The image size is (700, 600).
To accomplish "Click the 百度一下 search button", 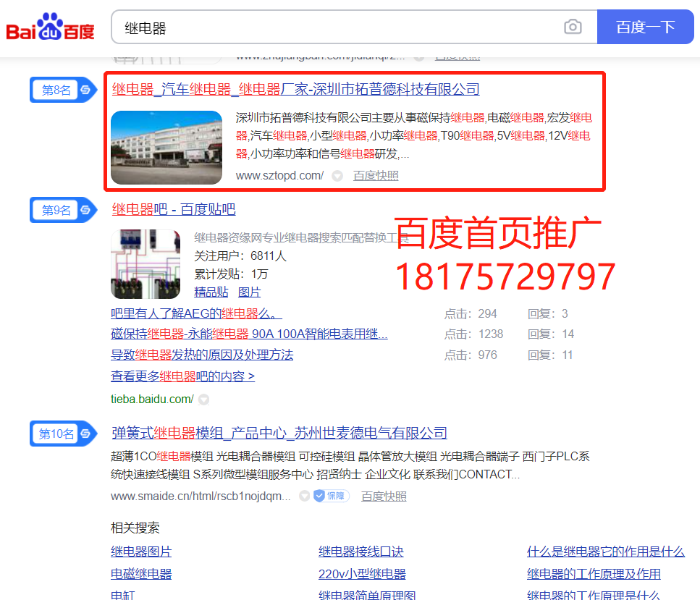I will pyautogui.click(x=645, y=27).
